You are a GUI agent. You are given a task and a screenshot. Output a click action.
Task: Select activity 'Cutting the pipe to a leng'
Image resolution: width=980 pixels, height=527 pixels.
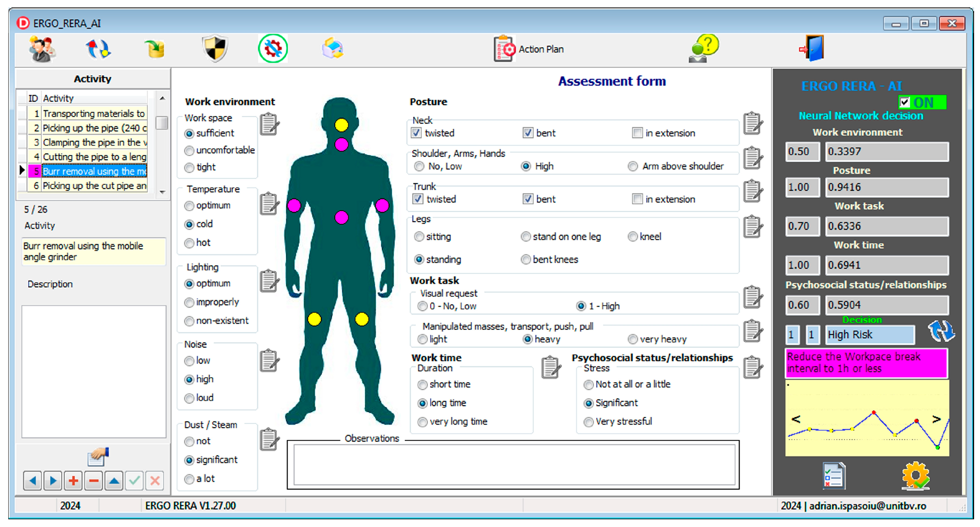94,157
